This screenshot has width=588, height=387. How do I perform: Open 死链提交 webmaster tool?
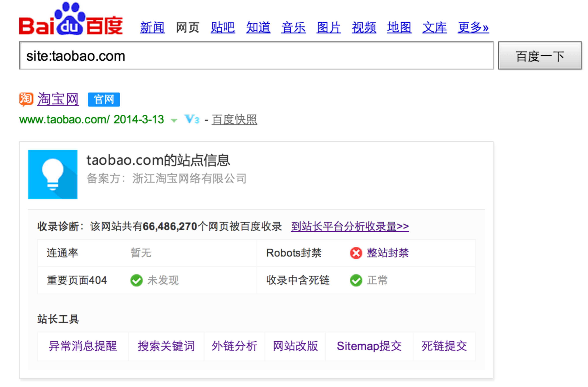tap(444, 346)
